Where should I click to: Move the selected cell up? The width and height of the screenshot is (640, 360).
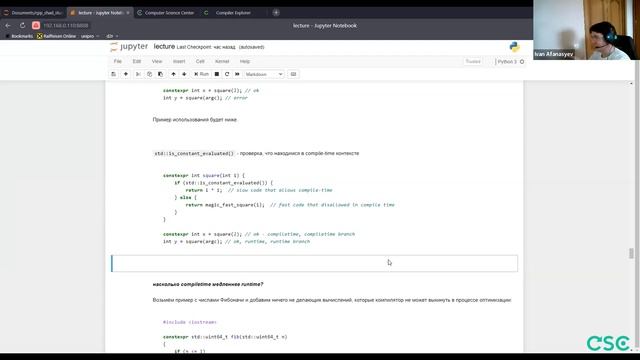[173, 74]
